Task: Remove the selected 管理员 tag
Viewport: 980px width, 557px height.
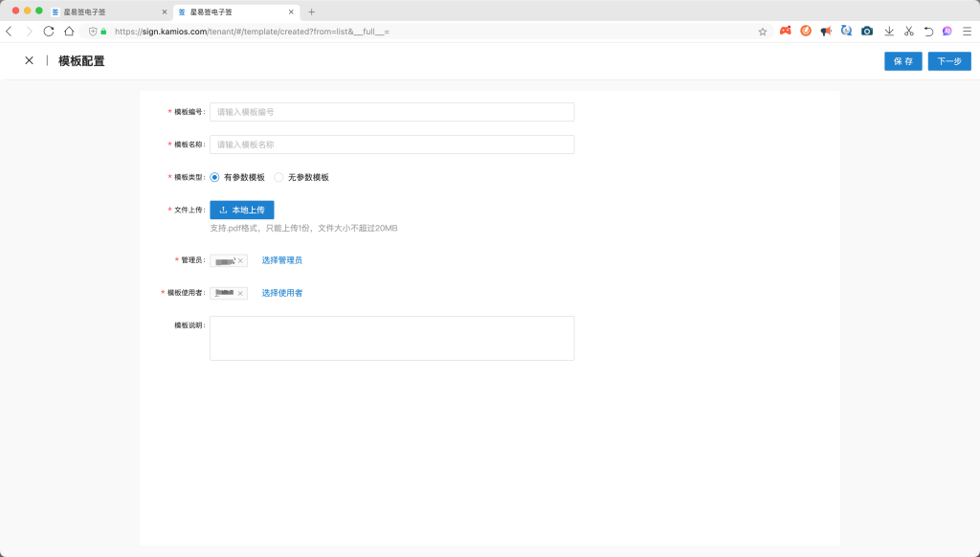Action: [x=240, y=260]
